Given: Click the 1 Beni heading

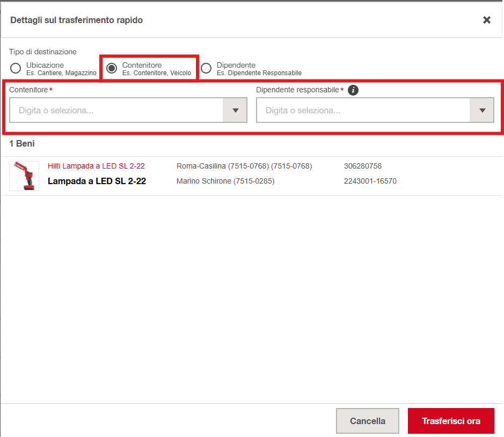Looking at the screenshot, I should point(22,144).
